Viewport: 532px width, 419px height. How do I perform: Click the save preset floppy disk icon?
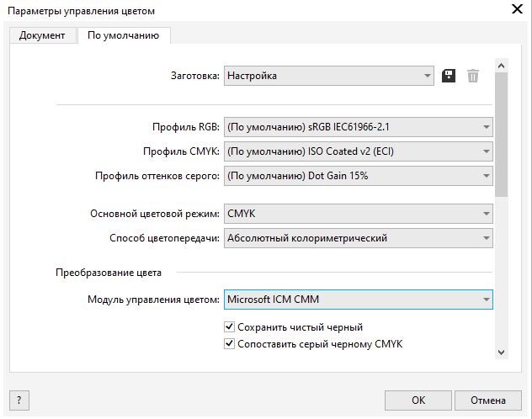tap(450, 76)
